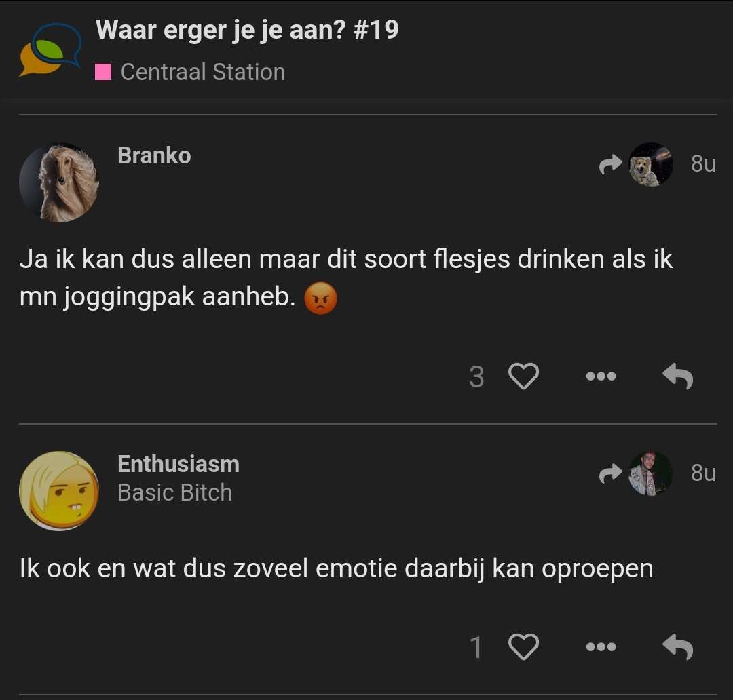Open Enthusiasm's username profile
The width and height of the screenshot is (733, 700).
(178, 464)
